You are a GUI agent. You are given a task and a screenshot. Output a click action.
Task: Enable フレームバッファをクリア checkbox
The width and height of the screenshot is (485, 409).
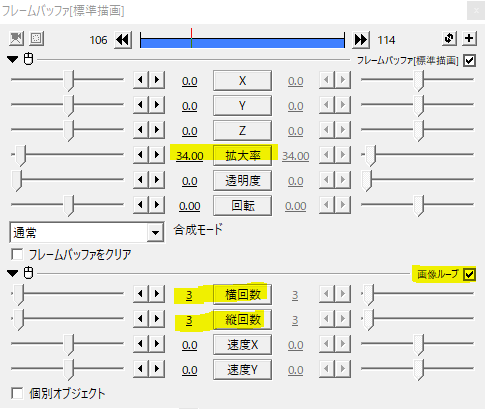[x=17, y=254]
